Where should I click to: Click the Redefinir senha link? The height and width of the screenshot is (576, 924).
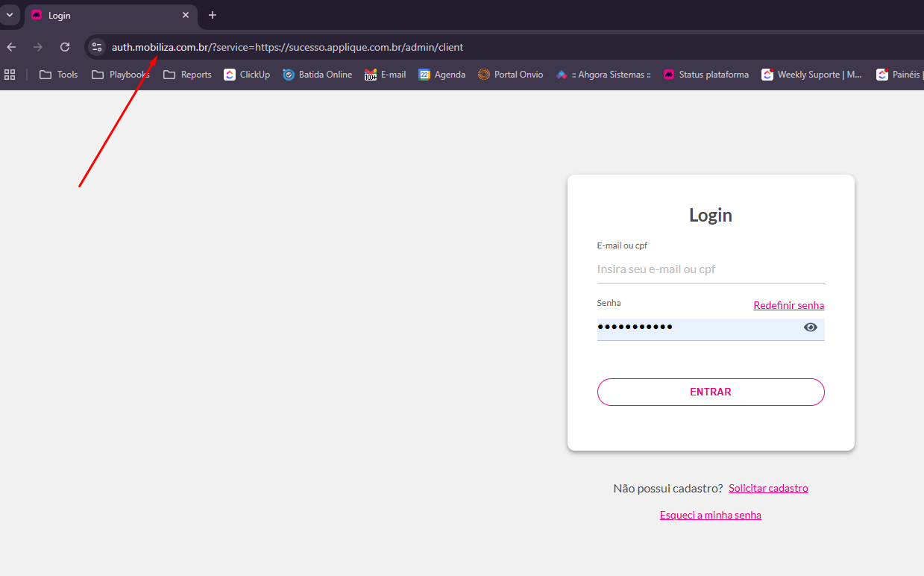[x=788, y=305]
